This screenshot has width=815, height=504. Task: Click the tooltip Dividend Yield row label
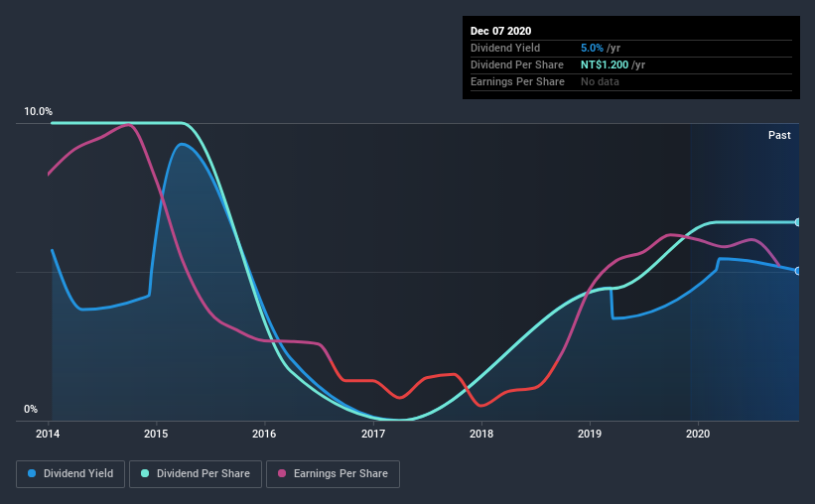click(505, 48)
